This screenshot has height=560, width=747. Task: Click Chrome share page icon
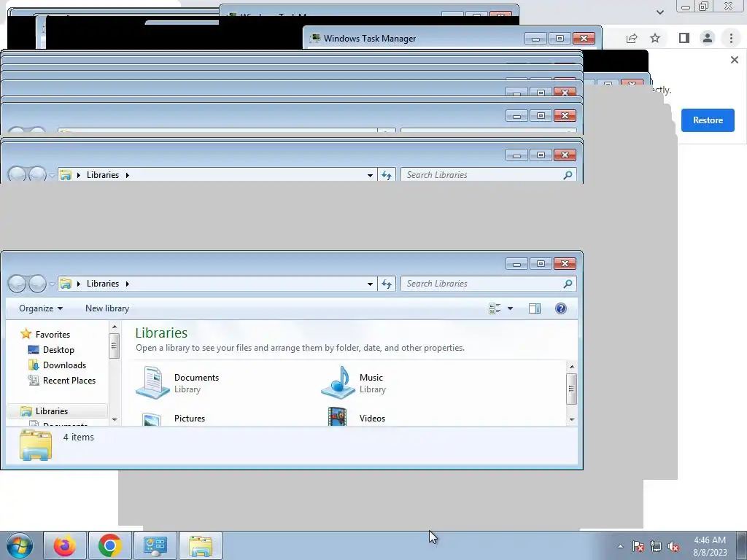pyautogui.click(x=632, y=38)
